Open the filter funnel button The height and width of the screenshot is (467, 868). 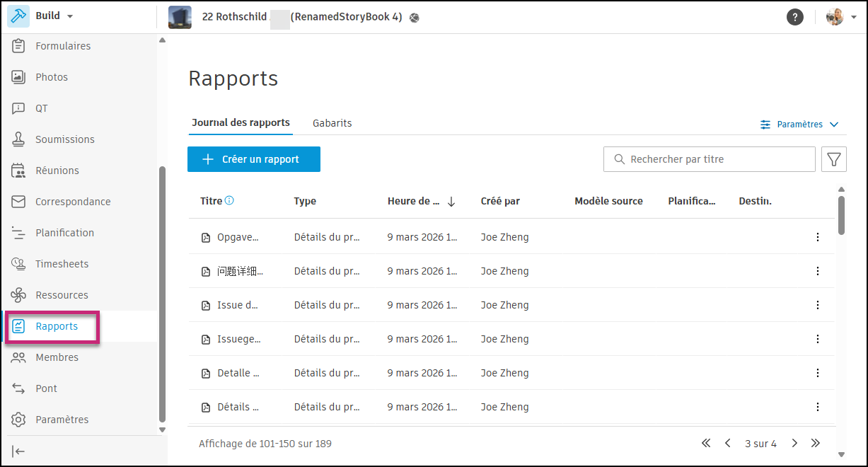834,159
